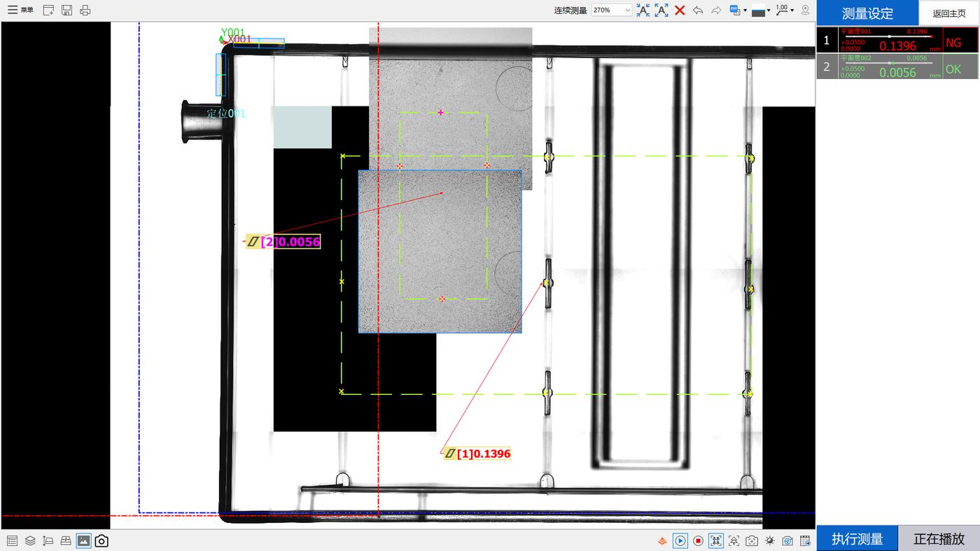Screen dimensions: 980x551
Task: Select the height measurement tool icon
Action: tap(48, 540)
